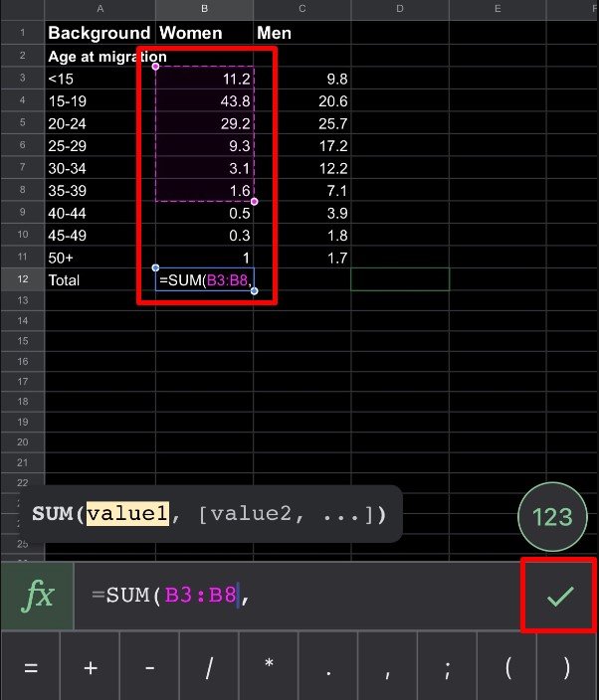Click the '35-39' row label cell
The image size is (599, 700).
click(x=100, y=190)
